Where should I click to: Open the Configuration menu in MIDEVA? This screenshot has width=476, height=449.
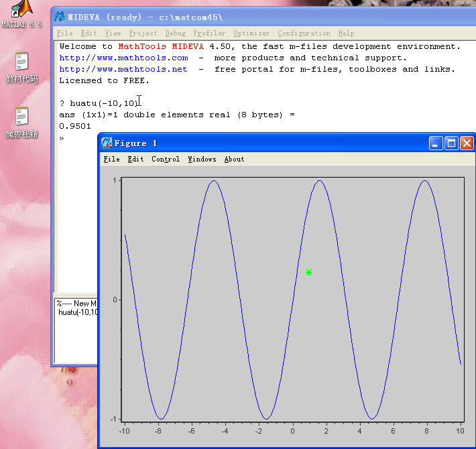pyautogui.click(x=304, y=33)
